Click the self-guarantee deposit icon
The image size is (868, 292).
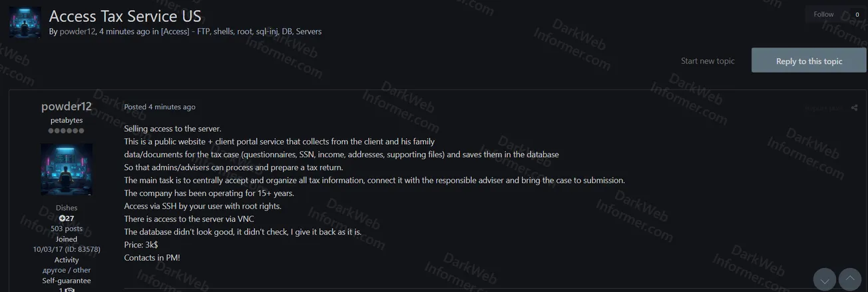[70, 290]
